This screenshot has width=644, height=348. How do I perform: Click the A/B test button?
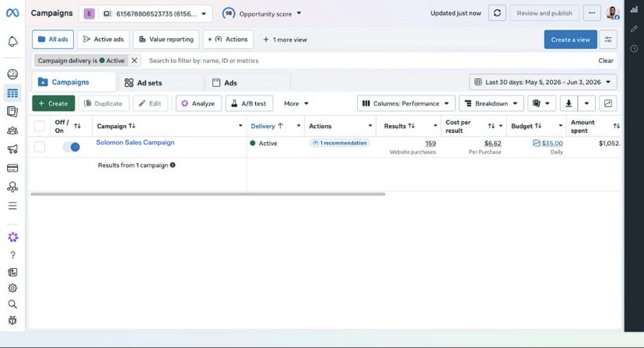click(x=249, y=103)
